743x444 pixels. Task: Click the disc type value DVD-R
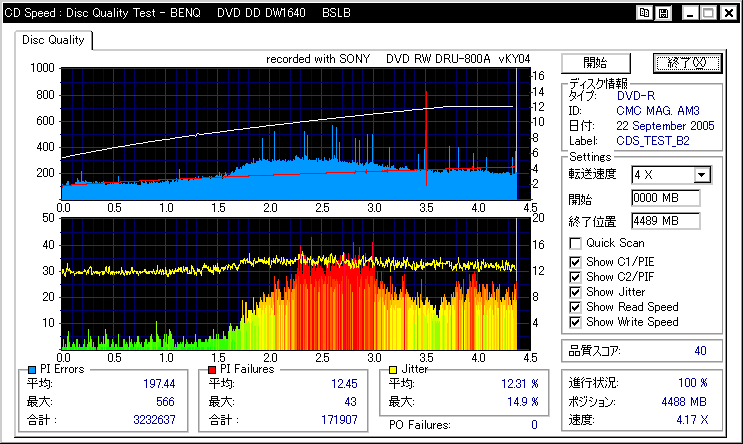coord(635,96)
